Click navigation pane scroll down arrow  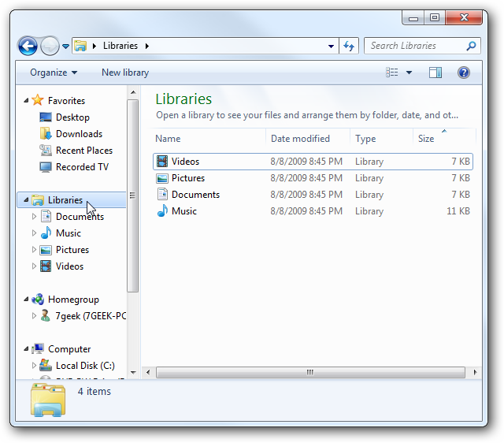pyautogui.click(x=133, y=373)
